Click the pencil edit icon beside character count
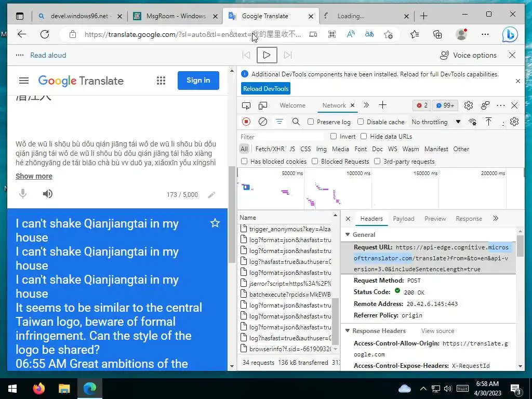 (211, 195)
